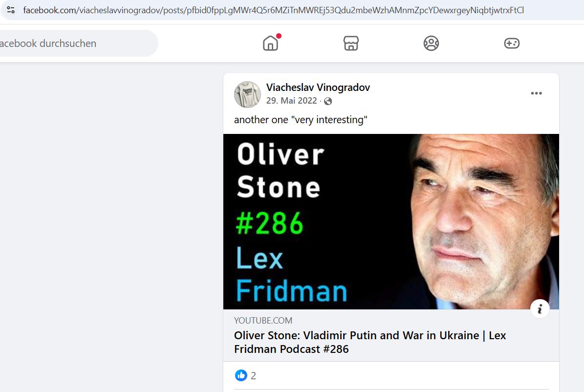Open the three-dot post options menu

click(x=536, y=93)
